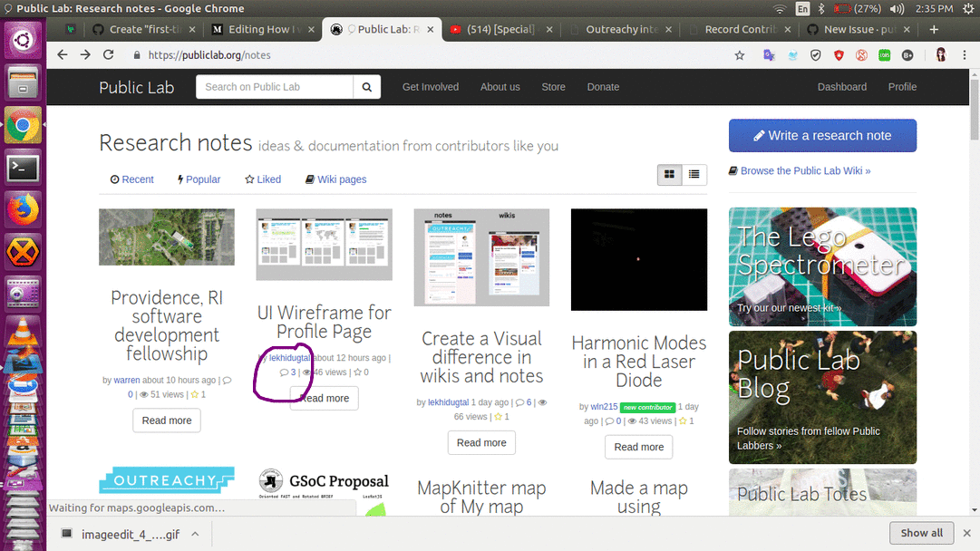Click the red shield extension icon

(839, 55)
